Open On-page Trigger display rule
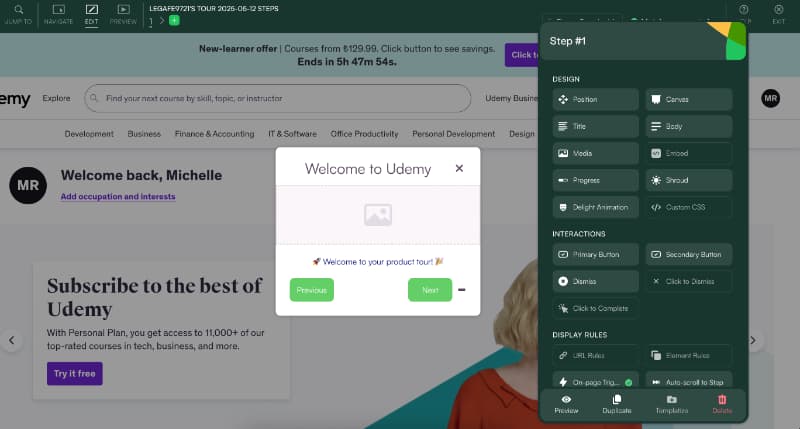This screenshot has width=800, height=429. [x=595, y=382]
